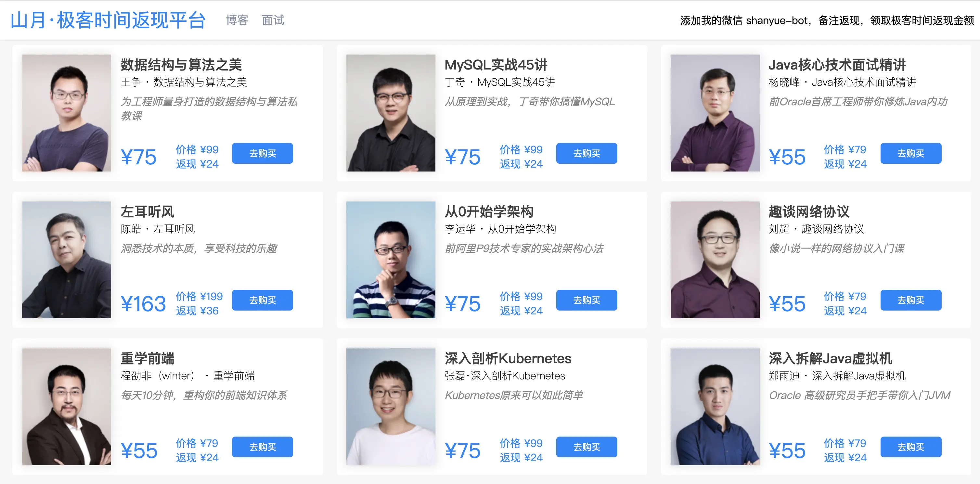980x484 pixels.
Task: Click 去购买 for 深入剖析Kubernetes
Action: point(587,447)
